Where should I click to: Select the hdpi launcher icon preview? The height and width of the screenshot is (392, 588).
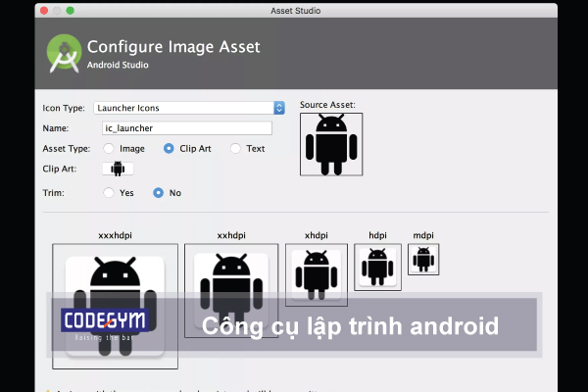point(377,267)
